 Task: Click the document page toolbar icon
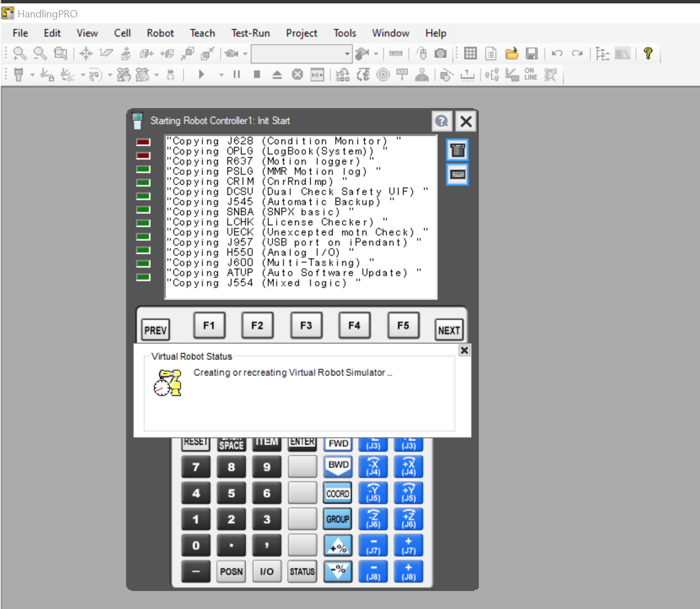coord(491,53)
